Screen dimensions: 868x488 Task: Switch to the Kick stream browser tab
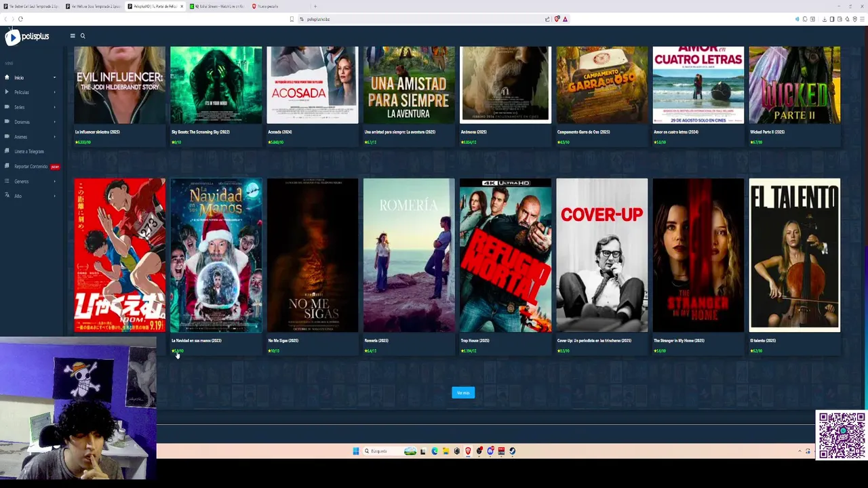click(x=217, y=6)
